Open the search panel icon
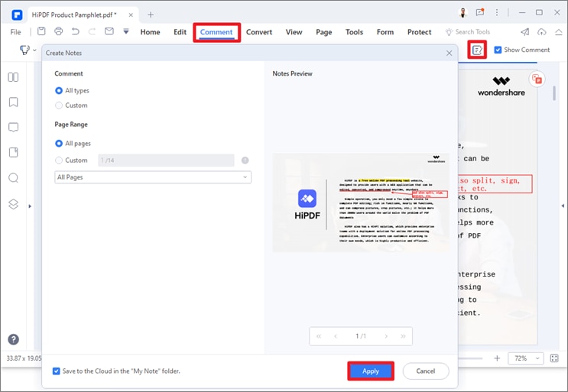 coord(14,178)
